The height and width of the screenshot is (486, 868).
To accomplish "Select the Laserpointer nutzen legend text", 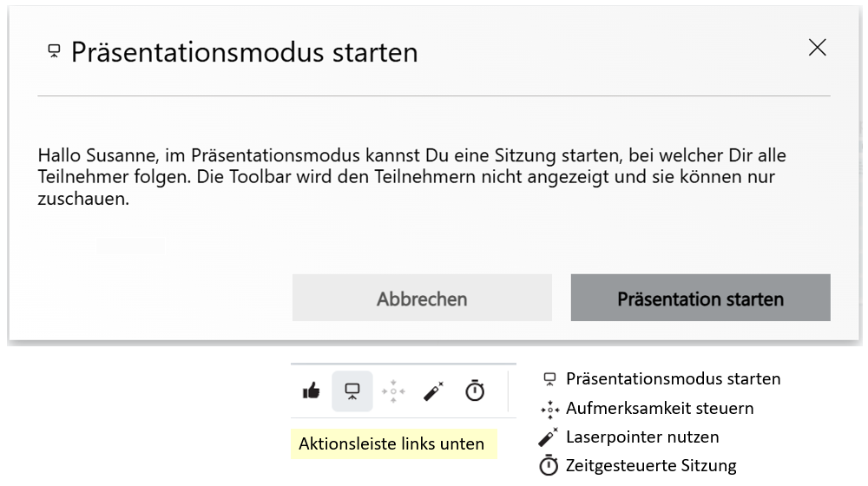I will pos(642,437).
